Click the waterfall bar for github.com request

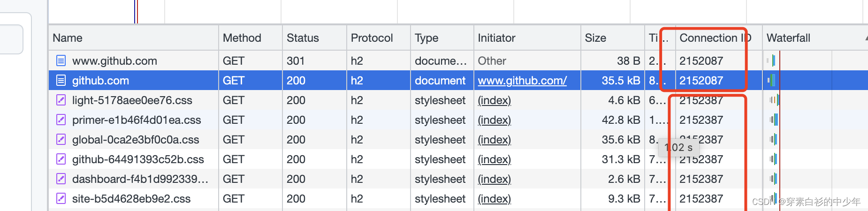771,81
